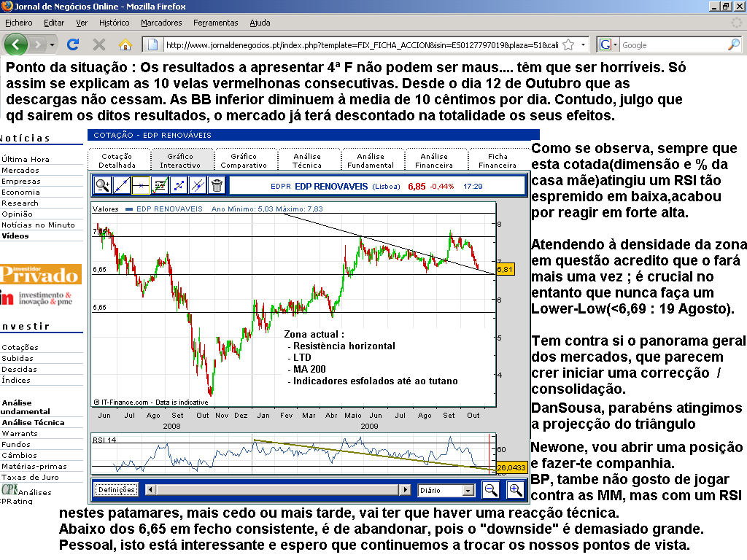Click into the address bar URL field

click(362, 44)
